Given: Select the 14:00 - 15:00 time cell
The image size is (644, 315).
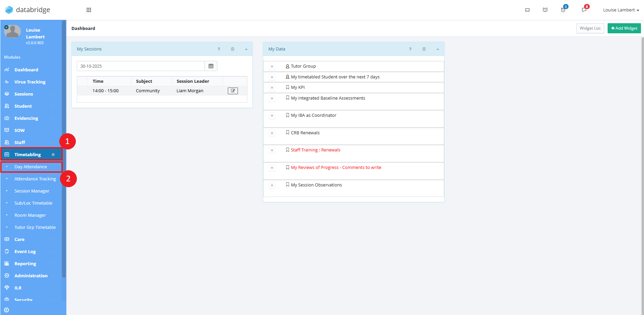Looking at the screenshot, I should click(x=105, y=91).
